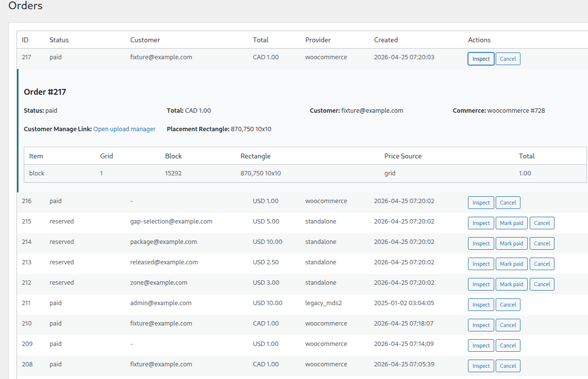This screenshot has width=588, height=379.
Task: Inspect order 216
Action: pyautogui.click(x=481, y=203)
